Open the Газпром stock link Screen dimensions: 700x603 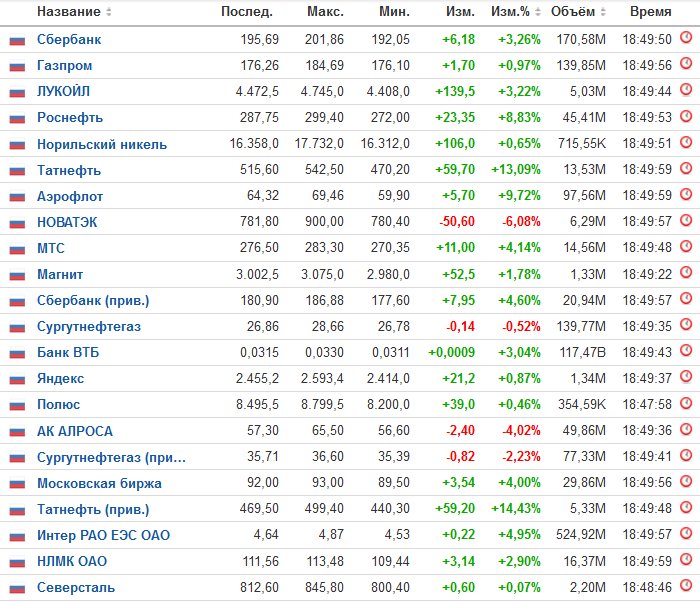click(65, 66)
